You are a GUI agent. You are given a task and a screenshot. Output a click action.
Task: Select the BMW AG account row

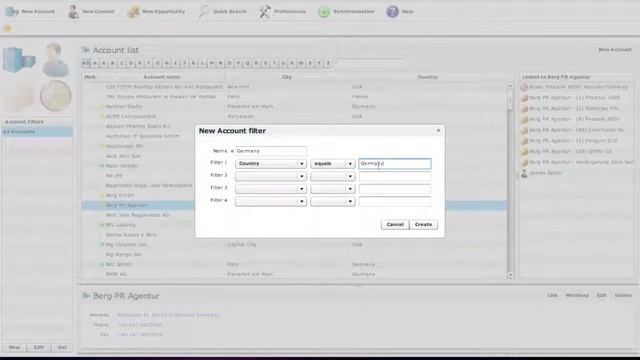(x=294, y=274)
